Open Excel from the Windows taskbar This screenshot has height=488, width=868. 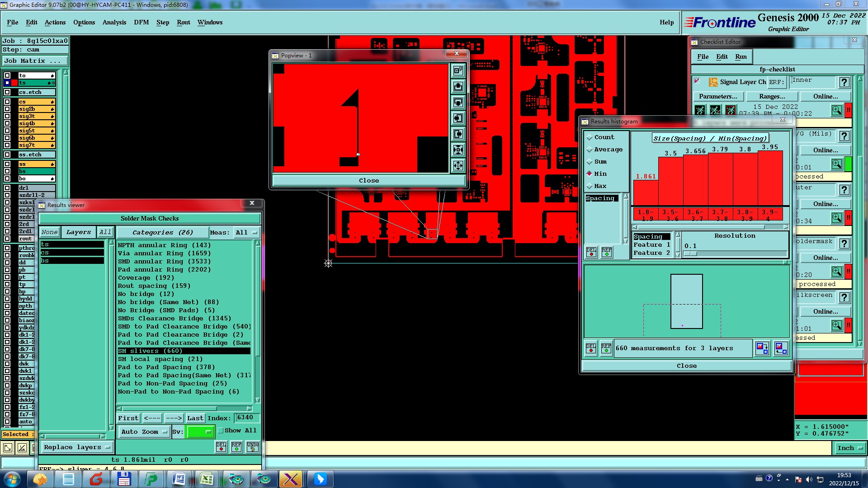click(207, 479)
